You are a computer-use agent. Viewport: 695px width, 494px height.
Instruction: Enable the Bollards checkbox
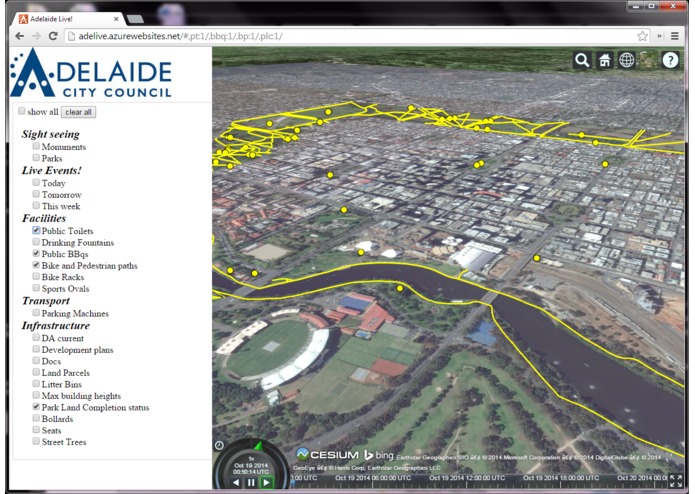coord(36,418)
